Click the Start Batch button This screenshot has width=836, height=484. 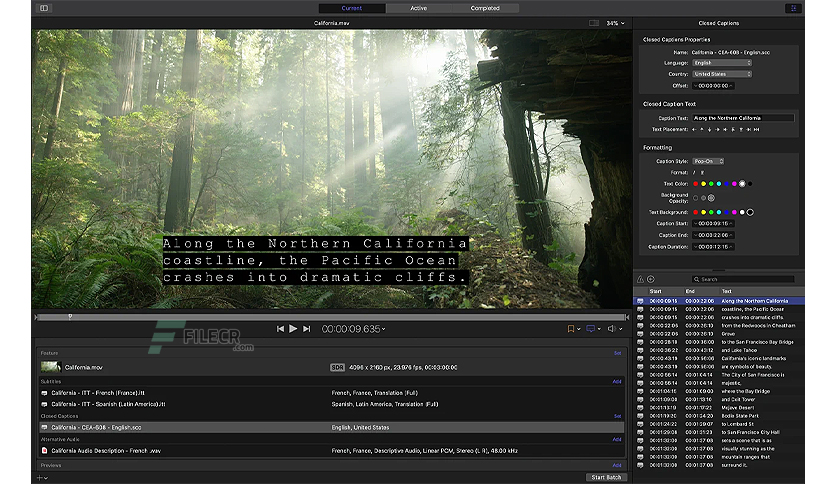point(606,477)
